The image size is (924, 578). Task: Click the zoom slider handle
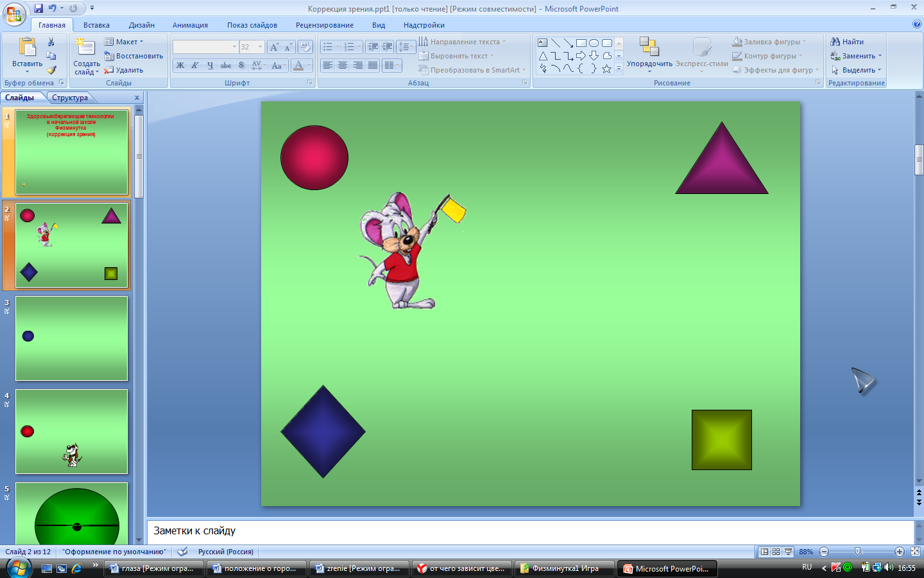[x=858, y=552]
